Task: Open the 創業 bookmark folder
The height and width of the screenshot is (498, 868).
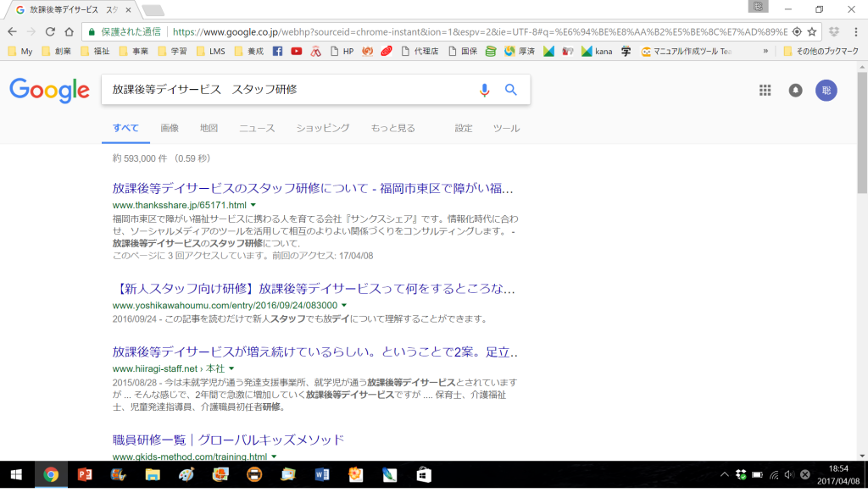Action: click(x=57, y=52)
